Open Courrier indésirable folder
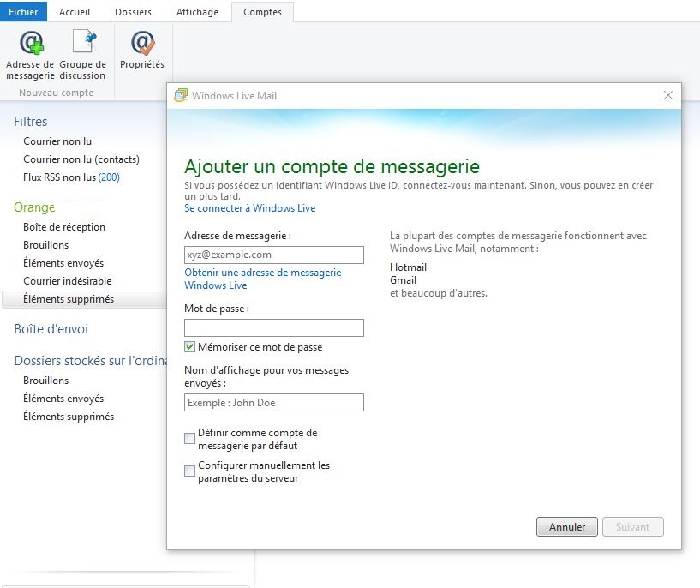Viewport: 700px width, 588px height. point(68,281)
